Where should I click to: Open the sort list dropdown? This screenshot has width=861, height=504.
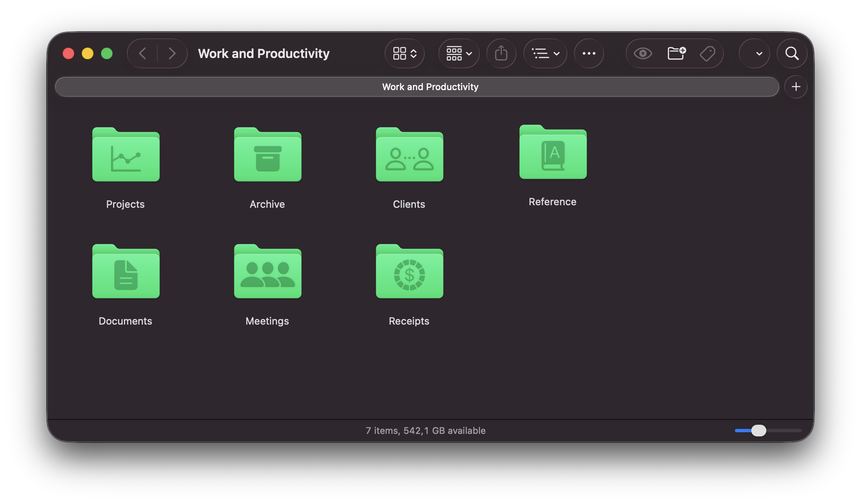click(545, 53)
